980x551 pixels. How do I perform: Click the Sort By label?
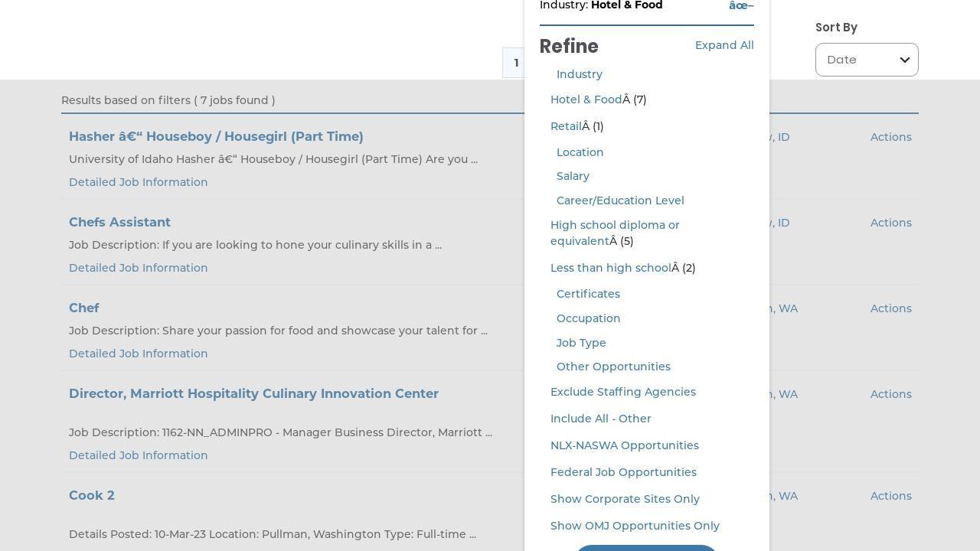836,28
